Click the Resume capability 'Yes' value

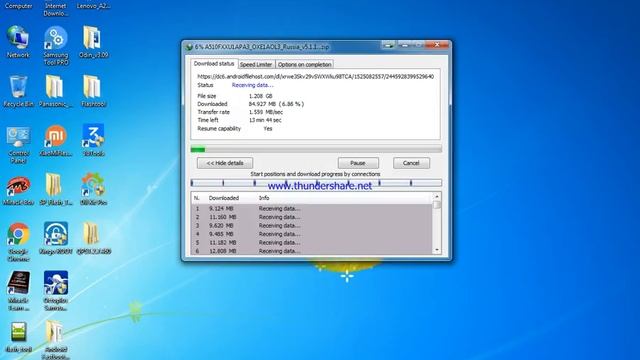(268, 129)
